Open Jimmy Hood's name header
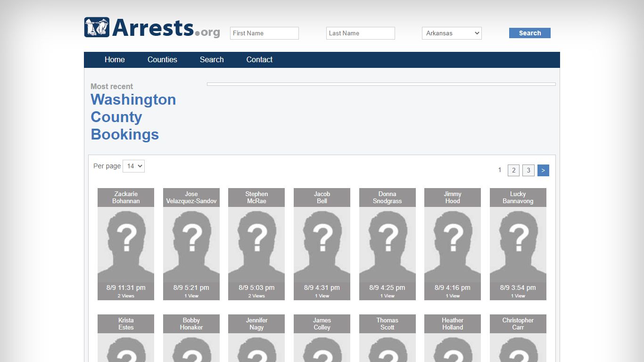This screenshot has width=644, height=362. click(453, 197)
